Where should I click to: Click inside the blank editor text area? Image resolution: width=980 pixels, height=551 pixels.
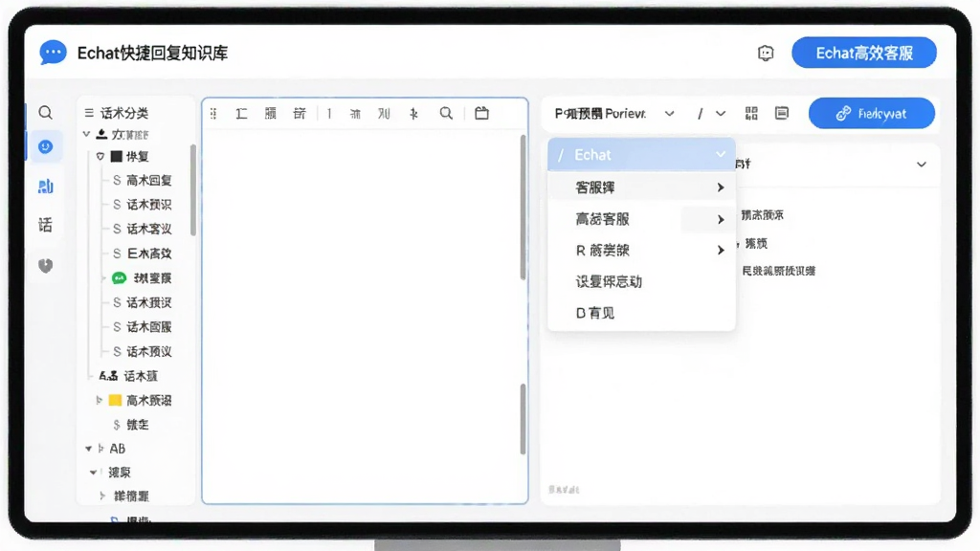click(x=361, y=316)
